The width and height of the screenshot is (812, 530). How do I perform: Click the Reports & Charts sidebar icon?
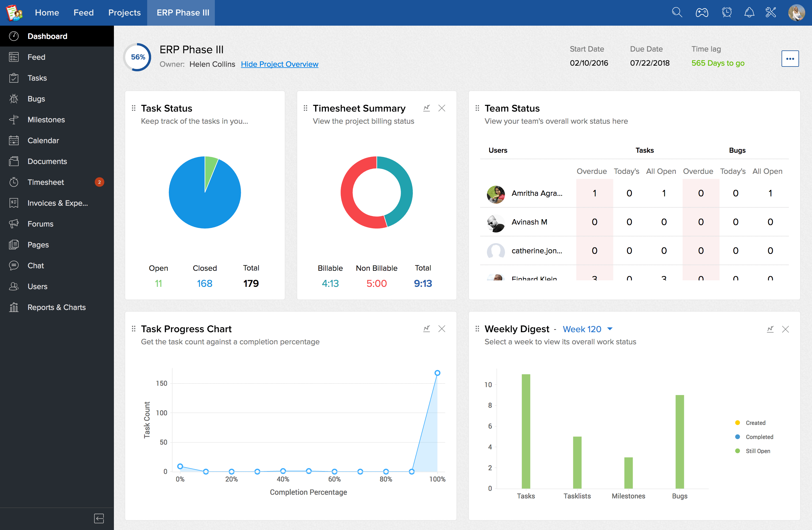coord(14,307)
